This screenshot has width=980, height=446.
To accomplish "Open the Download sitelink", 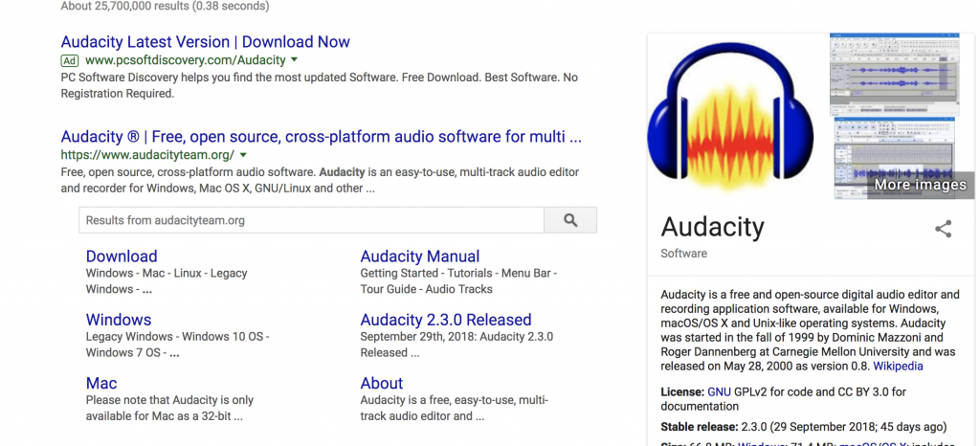I will (x=122, y=256).
